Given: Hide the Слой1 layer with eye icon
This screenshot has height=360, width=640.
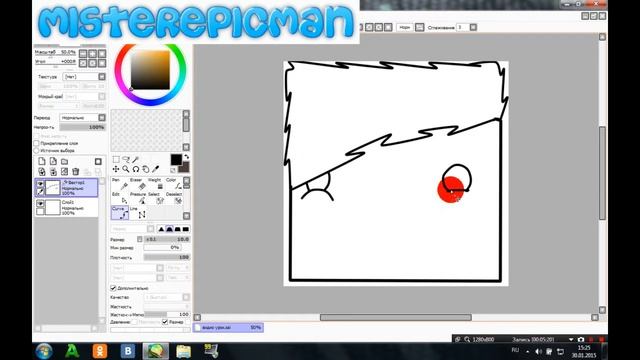Looking at the screenshot, I should (x=40, y=203).
